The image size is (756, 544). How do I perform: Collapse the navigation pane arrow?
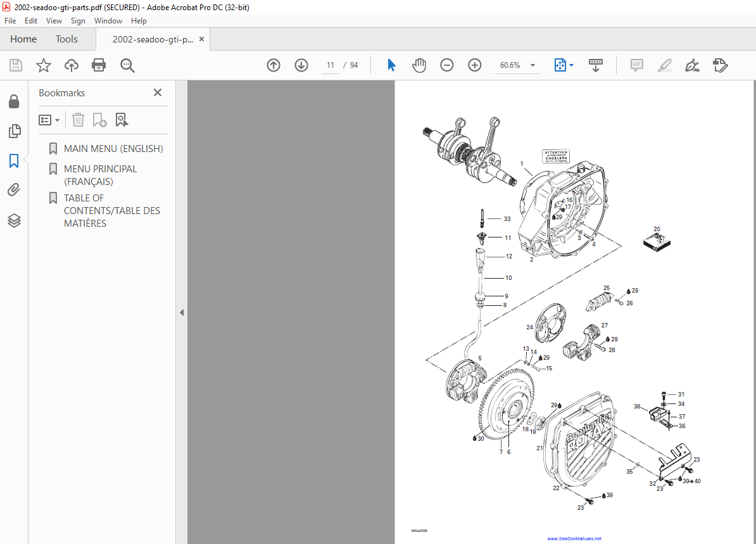(182, 312)
